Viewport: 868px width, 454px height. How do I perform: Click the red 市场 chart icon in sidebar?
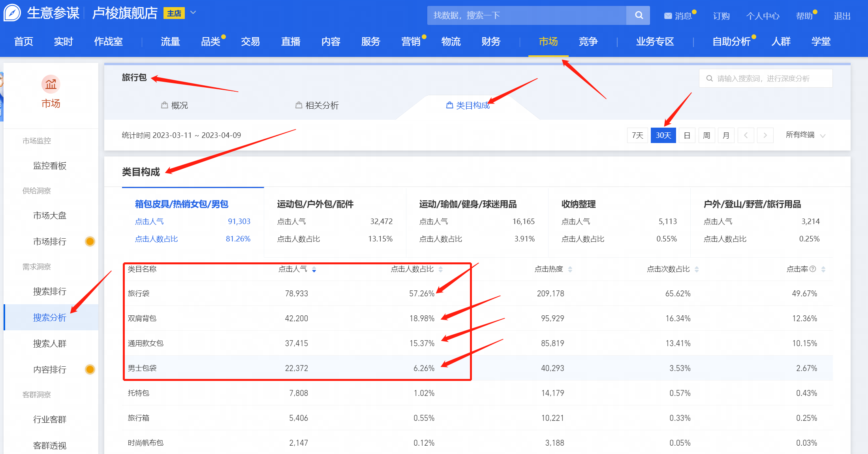pos(51,84)
